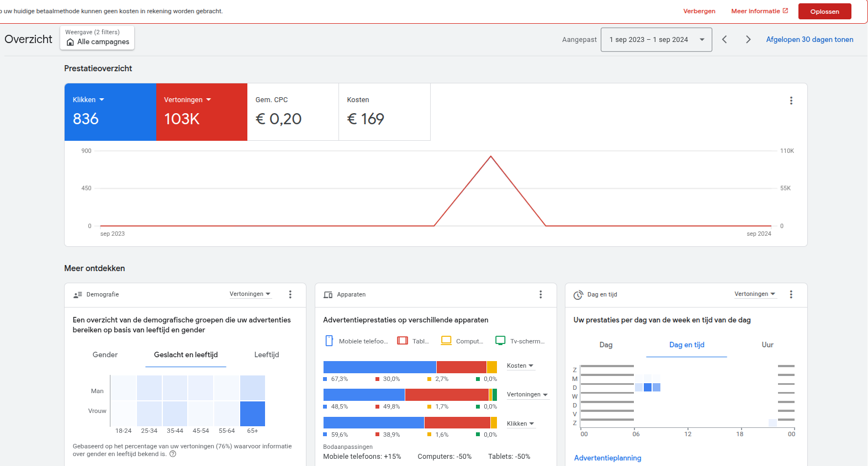The height and width of the screenshot is (466, 868).
Task: Open the Alle campagnes view filter
Action: pyautogui.click(x=97, y=38)
